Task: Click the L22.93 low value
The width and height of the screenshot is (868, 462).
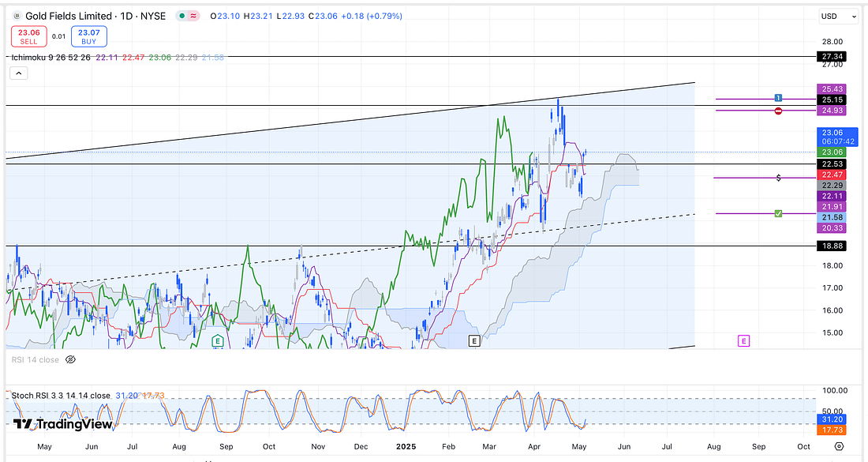Action: pyautogui.click(x=290, y=16)
